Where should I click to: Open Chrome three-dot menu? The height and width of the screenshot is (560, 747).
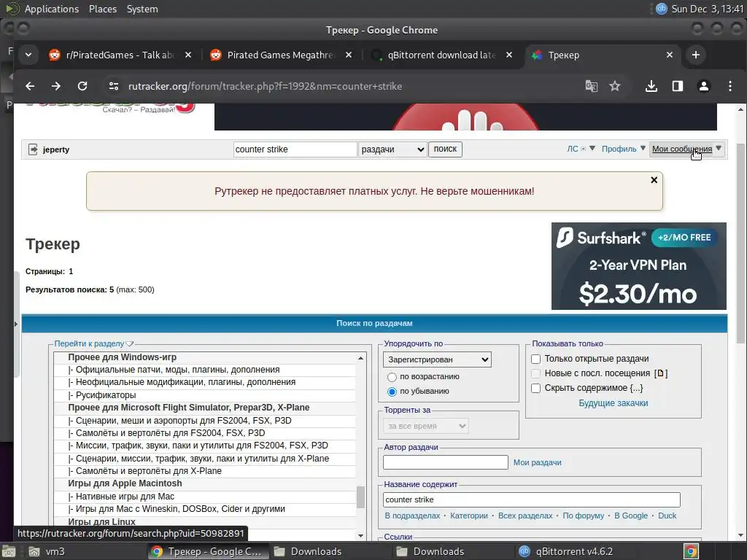click(x=729, y=86)
